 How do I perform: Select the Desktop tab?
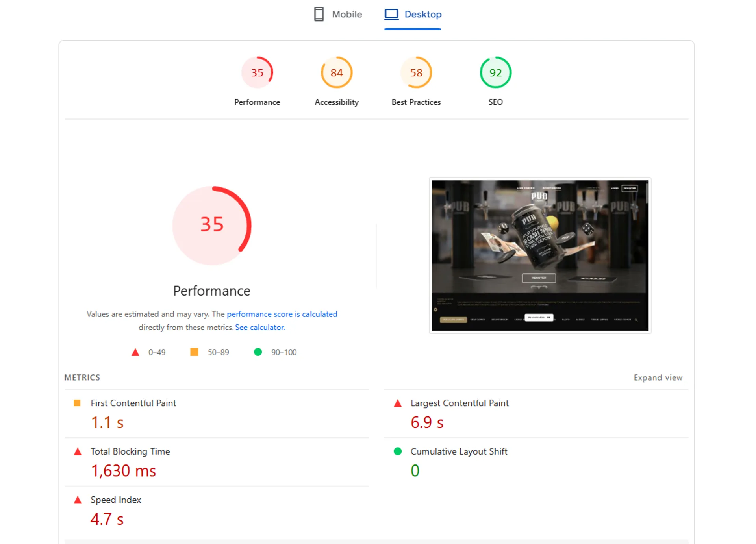413,15
